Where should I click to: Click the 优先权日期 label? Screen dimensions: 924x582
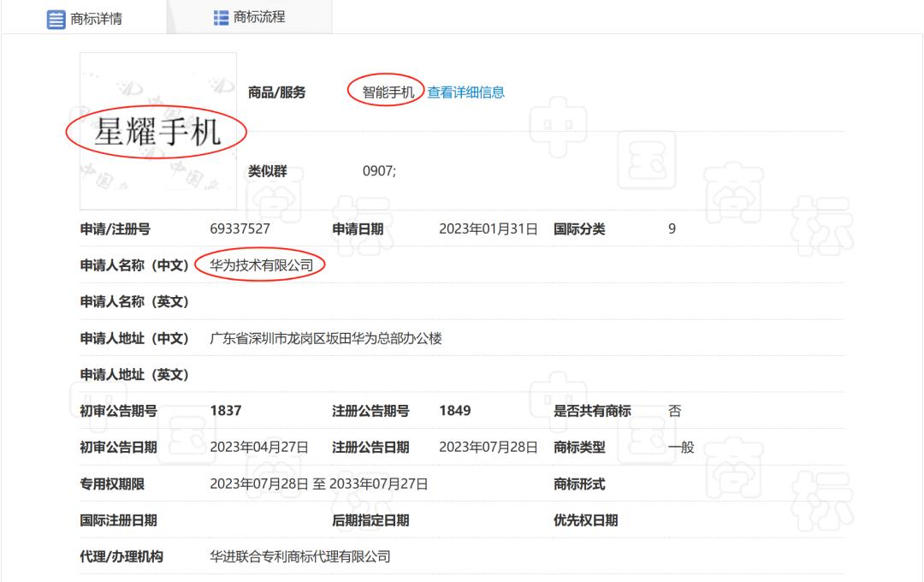[586, 520]
